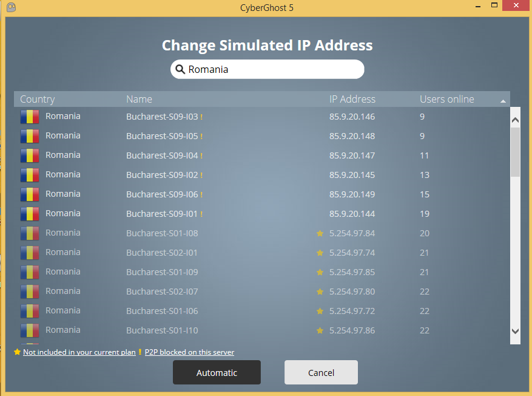This screenshot has width=532, height=396.
Task: Click Romania flag for Bucharest-S01-I10
Action: pos(30,330)
